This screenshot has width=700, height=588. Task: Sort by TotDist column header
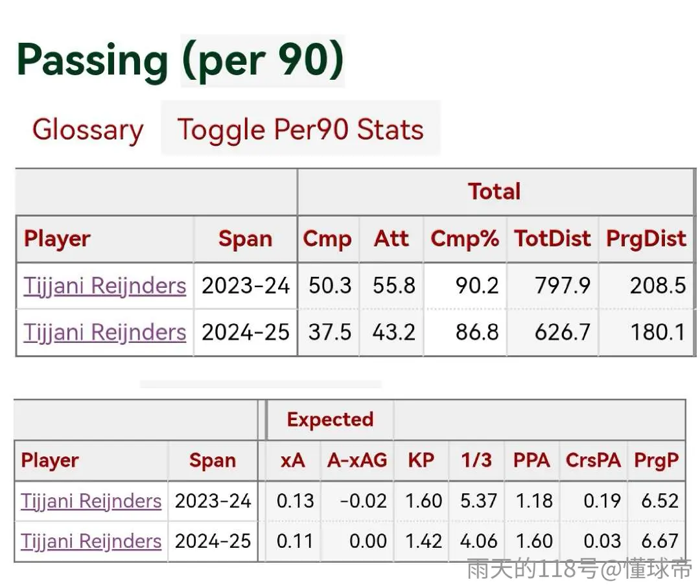[553, 239]
